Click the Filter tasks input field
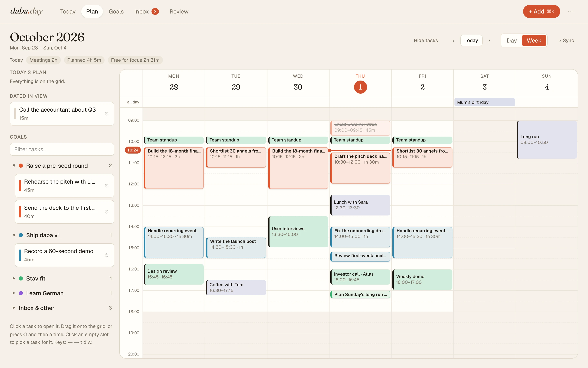 coord(62,149)
